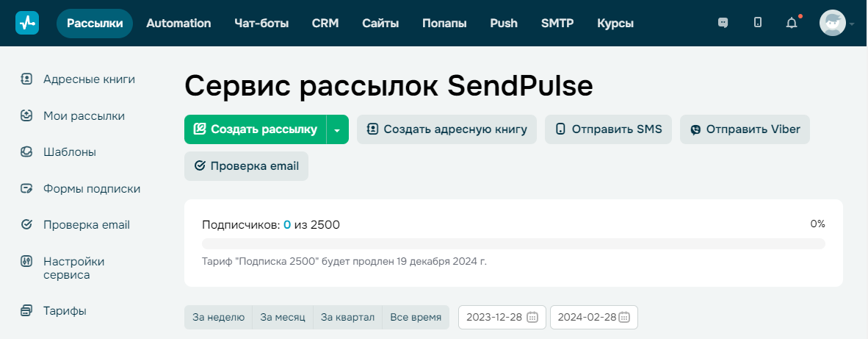Click the Отправить SMS button
This screenshot has height=339, width=868.
pyautogui.click(x=608, y=129)
